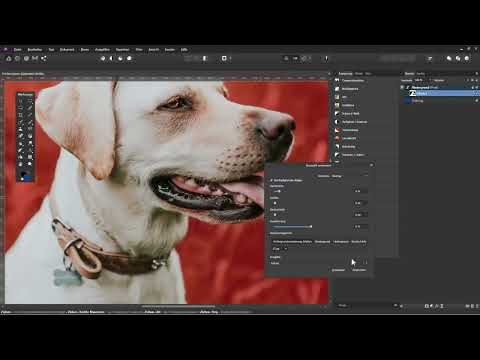Open the preview mode dropdown in refine dialog
Viewport: 480px width, 360px height.
(x=342, y=176)
